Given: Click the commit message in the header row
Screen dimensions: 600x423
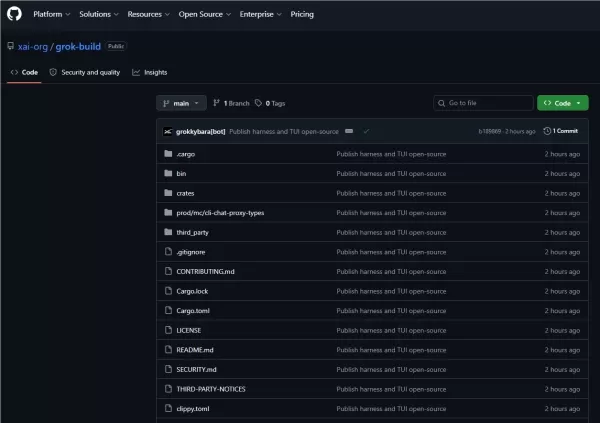Looking at the screenshot, I should point(284,132).
